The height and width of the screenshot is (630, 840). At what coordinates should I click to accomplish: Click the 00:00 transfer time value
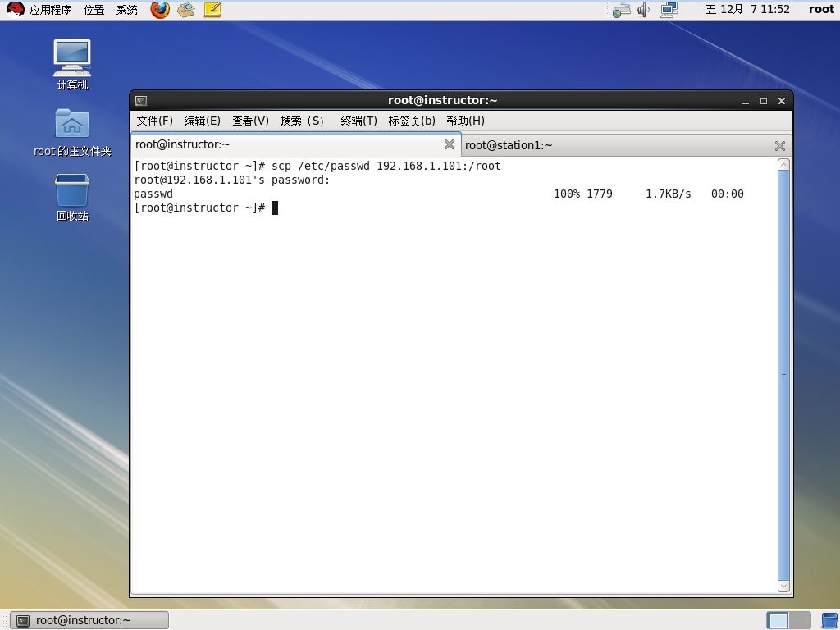click(727, 194)
